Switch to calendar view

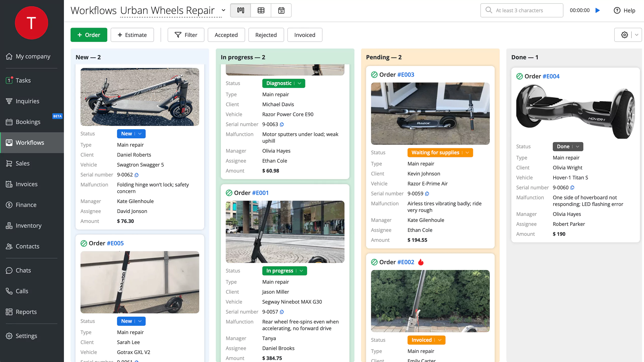tap(281, 10)
